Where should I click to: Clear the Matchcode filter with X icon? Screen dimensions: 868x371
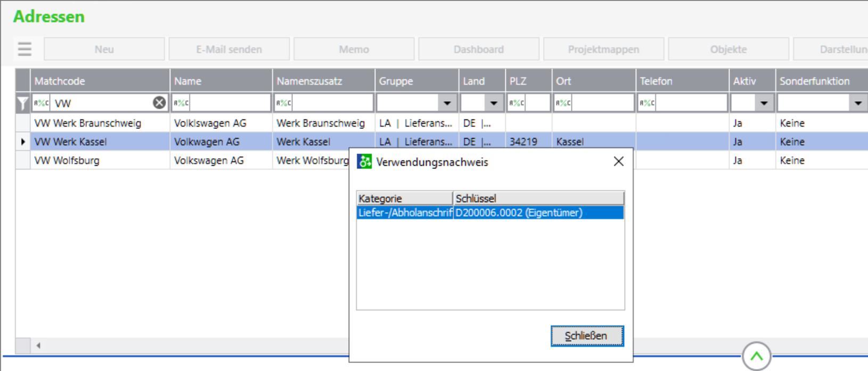coord(159,103)
